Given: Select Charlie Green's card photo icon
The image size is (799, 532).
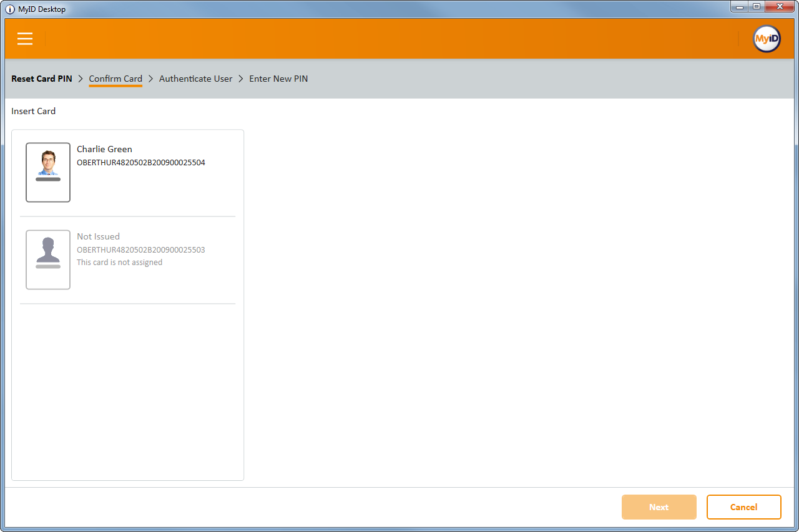Looking at the screenshot, I should (x=48, y=172).
